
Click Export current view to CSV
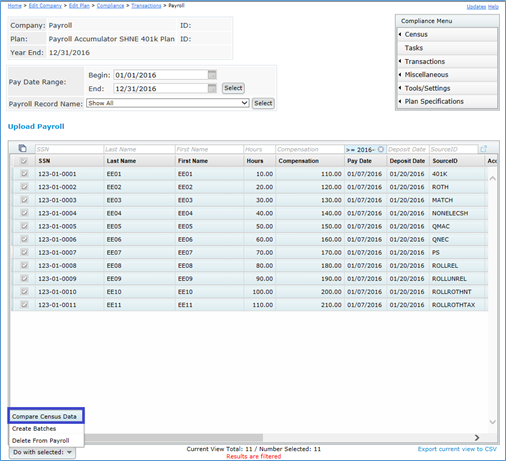457,449
